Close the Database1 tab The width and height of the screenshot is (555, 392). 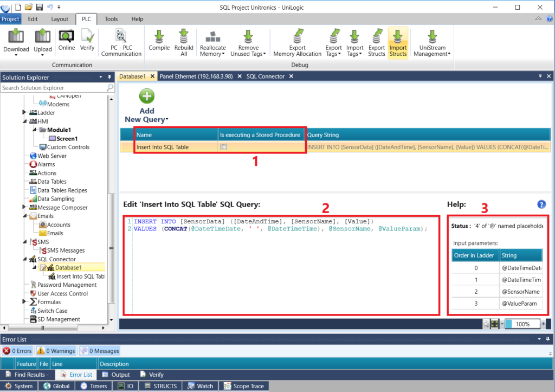point(152,76)
